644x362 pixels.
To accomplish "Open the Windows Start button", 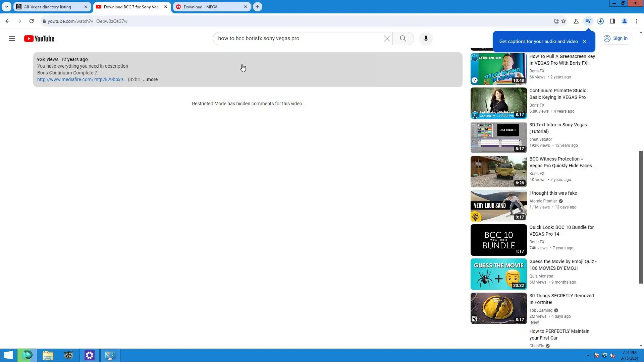I will tap(8, 355).
